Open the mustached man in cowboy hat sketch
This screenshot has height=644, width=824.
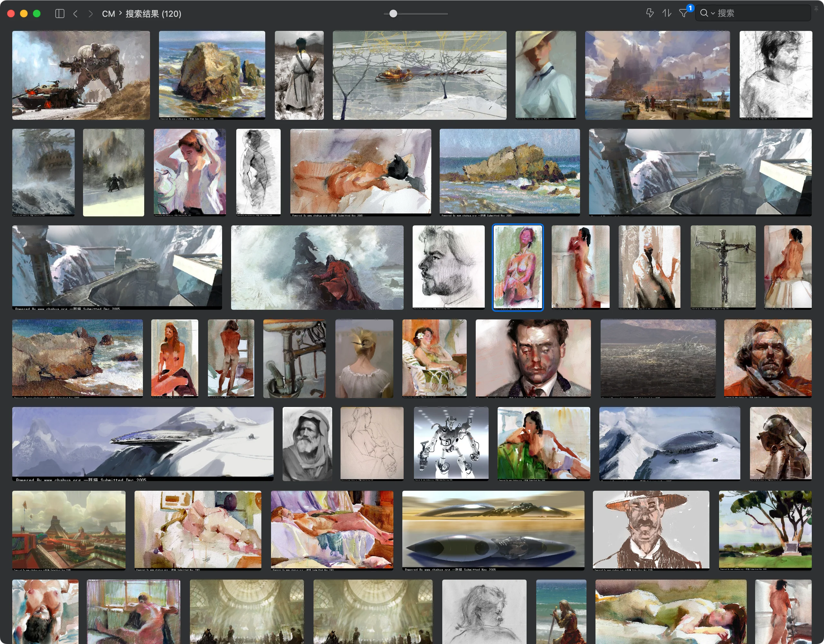pyautogui.click(x=651, y=530)
